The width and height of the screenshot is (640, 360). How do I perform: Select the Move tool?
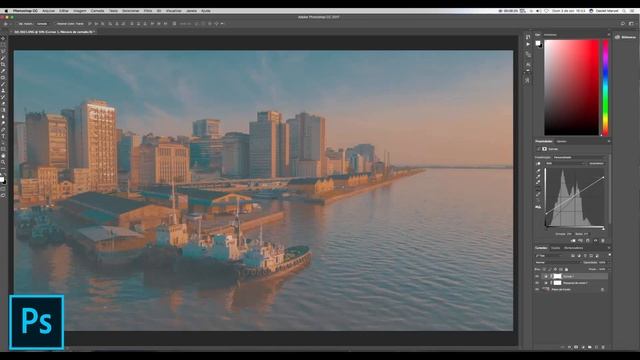(x=3, y=38)
